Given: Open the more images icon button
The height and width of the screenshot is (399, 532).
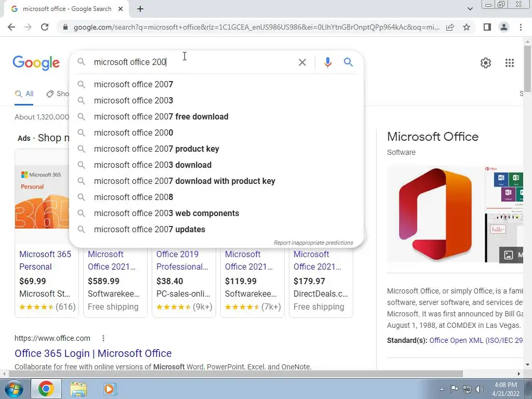Looking at the screenshot, I should pyautogui.click(x=511, y=255).
